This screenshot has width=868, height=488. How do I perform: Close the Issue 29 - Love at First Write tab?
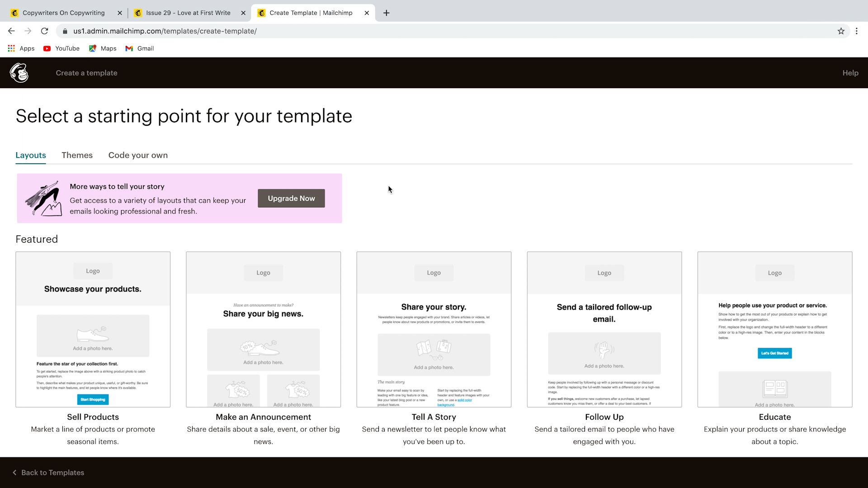coord(243,13)
